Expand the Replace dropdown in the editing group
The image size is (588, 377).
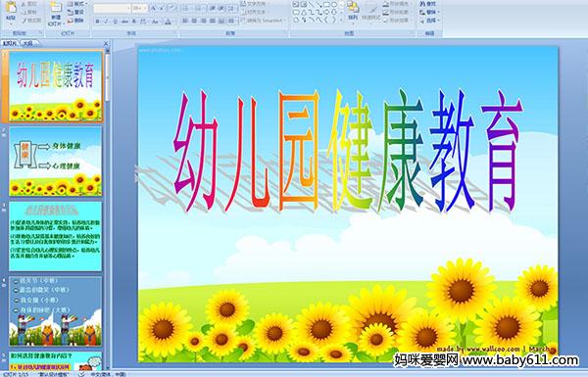(x=438, y=12)
